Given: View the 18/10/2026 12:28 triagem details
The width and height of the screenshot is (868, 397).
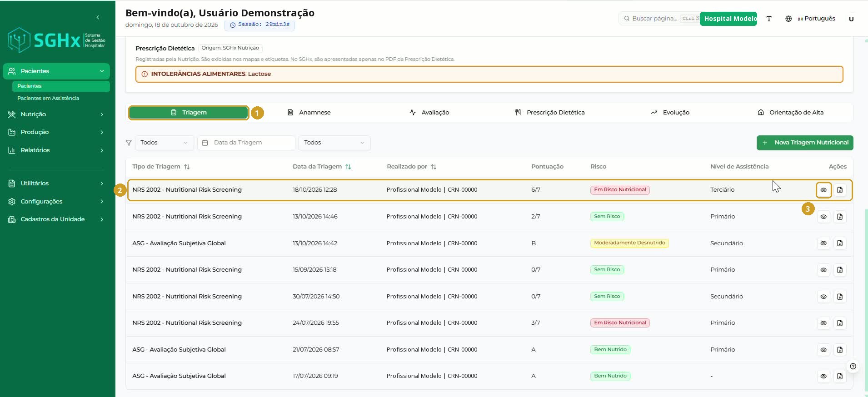Looking at the screenshot, I should click(823, 190).
